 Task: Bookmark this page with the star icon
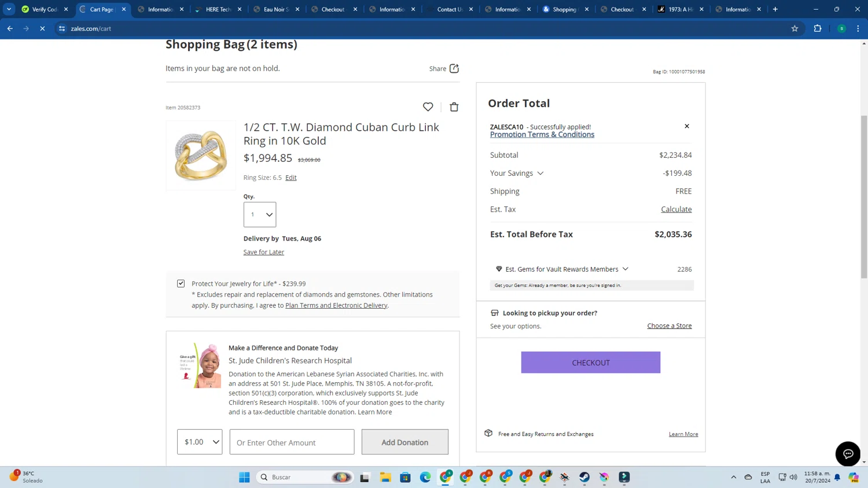[795, 28]
